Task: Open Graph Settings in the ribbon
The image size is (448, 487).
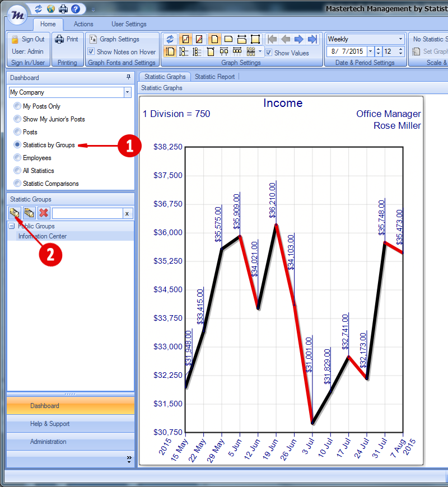Action: 114,39
